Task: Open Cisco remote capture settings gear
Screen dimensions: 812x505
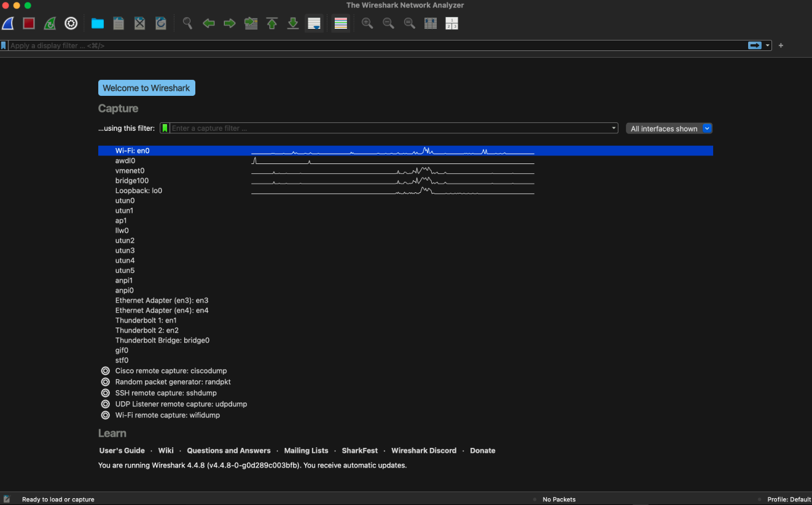Action: coord(105,371)
